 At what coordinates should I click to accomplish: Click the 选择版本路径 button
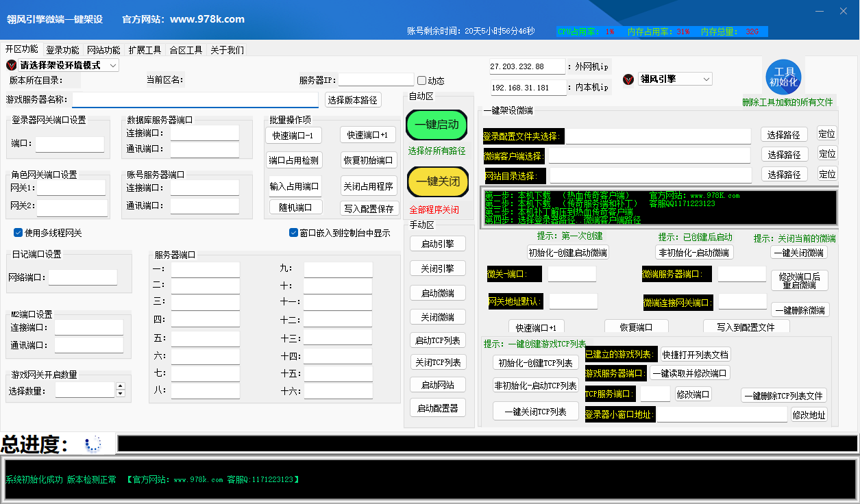353,100
